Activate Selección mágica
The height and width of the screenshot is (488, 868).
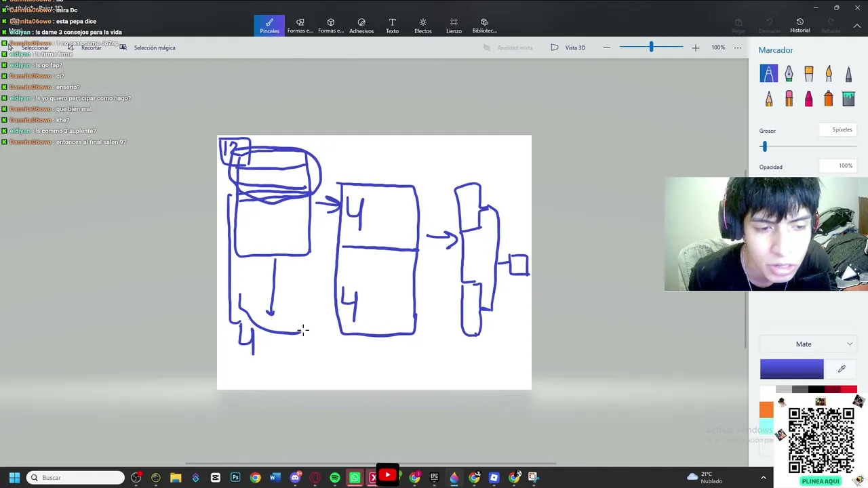[x=148, y=47]
